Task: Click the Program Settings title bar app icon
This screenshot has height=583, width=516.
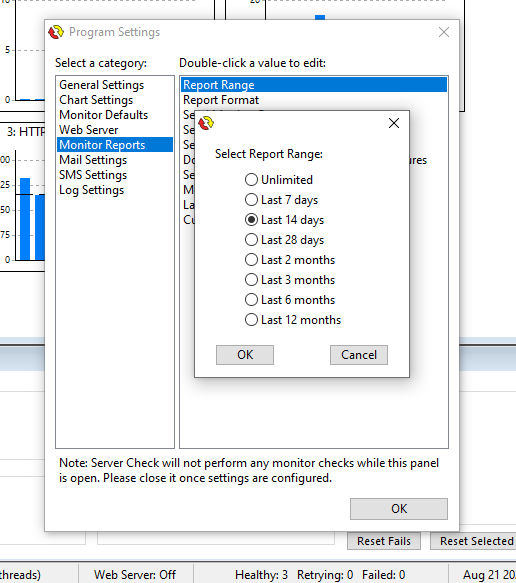Action: click(56, 32)
